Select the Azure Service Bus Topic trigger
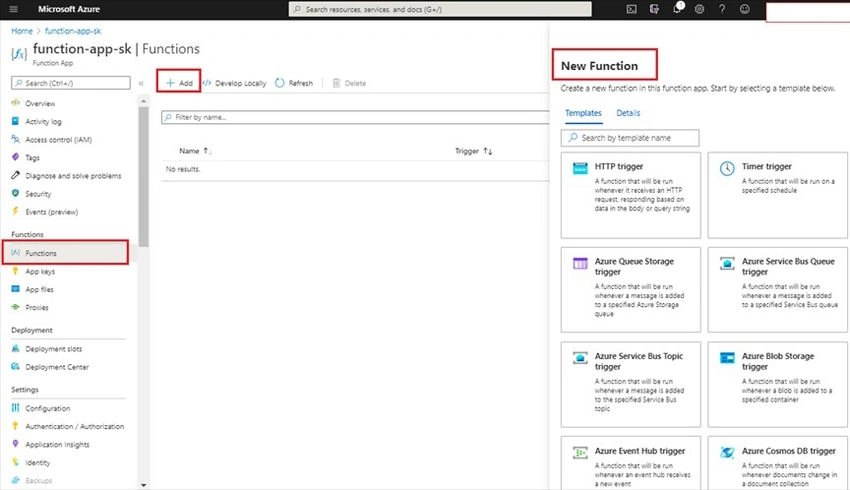 pyautogui.click(x=630, y=384)
